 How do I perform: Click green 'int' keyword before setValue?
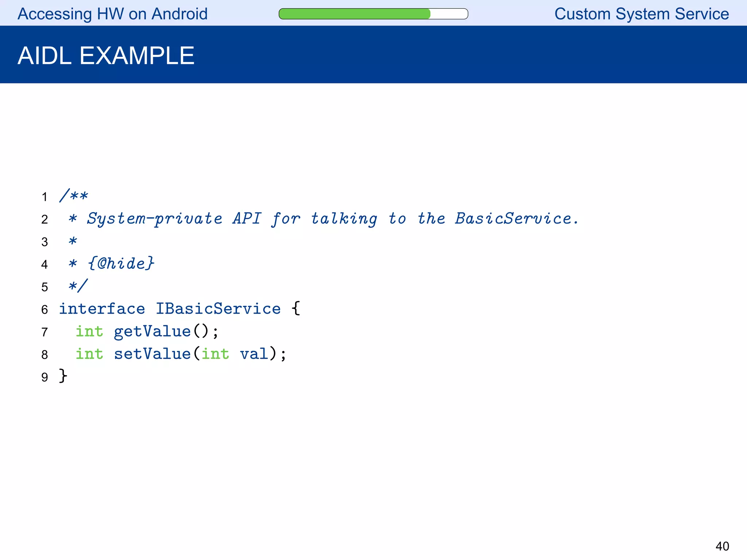coord(89,354)
